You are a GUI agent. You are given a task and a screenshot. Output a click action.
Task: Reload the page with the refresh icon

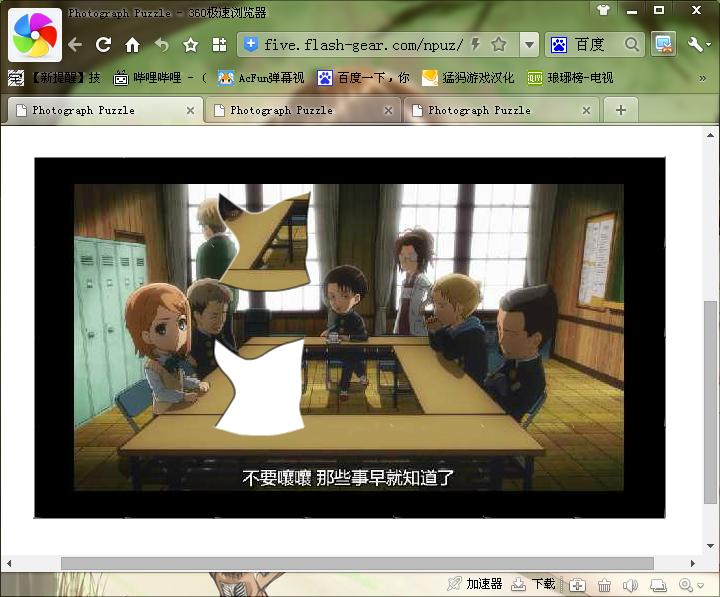coord(103,45)
